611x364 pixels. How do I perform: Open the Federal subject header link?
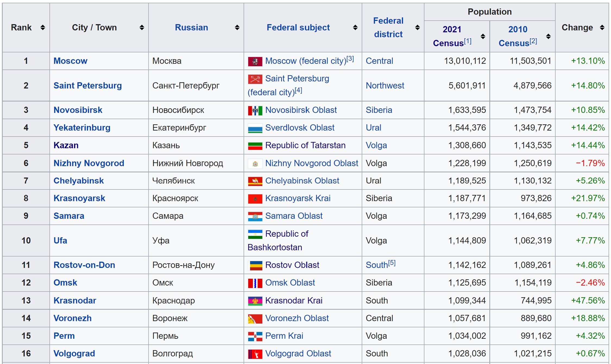298,27
